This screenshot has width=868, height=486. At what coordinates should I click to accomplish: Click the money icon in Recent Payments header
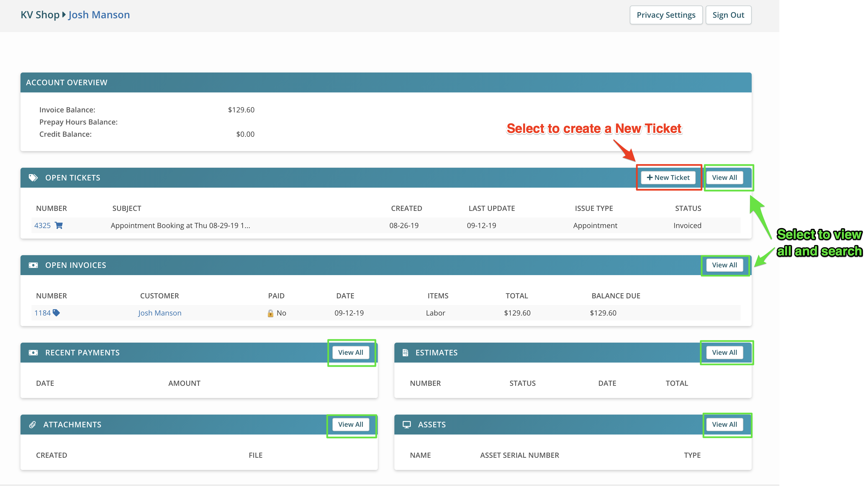(33, 353)
